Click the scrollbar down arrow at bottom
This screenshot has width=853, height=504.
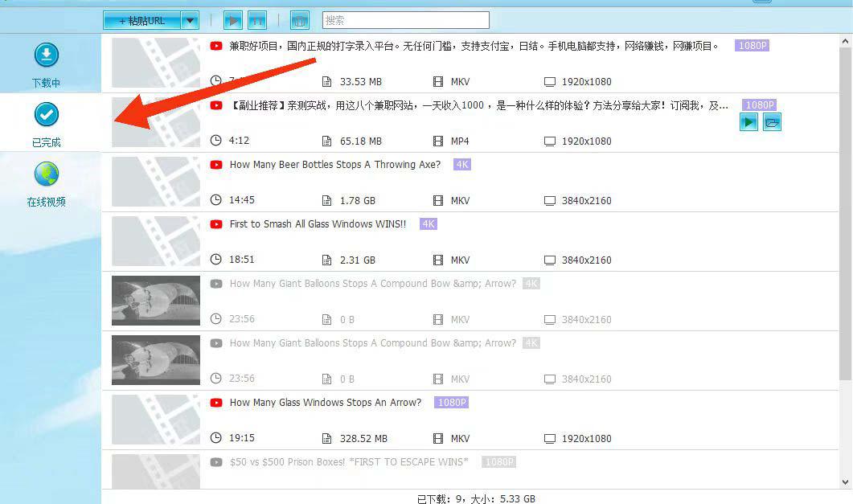(846, 482)
